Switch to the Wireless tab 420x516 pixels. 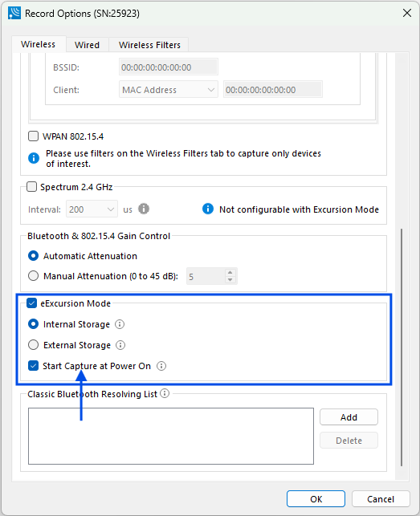point(39,44)
